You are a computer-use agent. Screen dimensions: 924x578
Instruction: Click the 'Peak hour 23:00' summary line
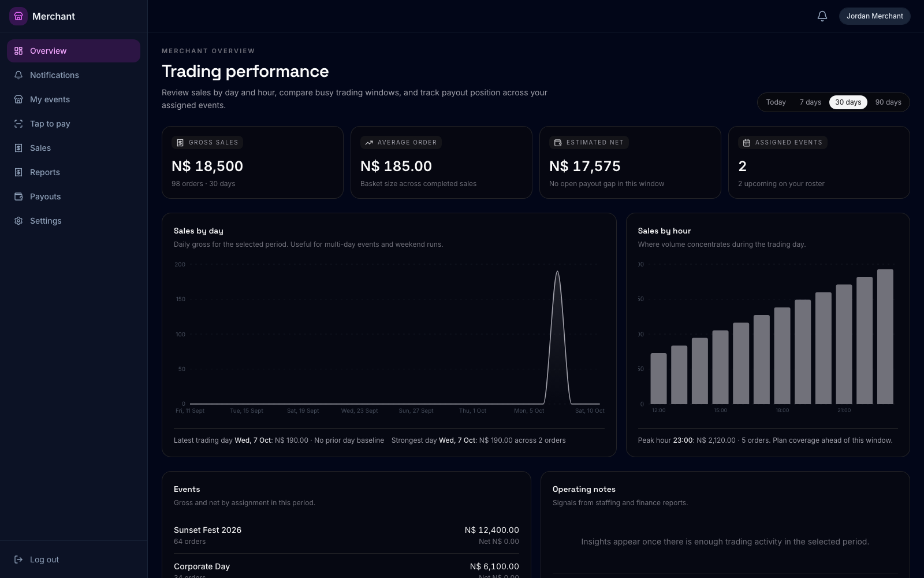[x=765, y=440]
